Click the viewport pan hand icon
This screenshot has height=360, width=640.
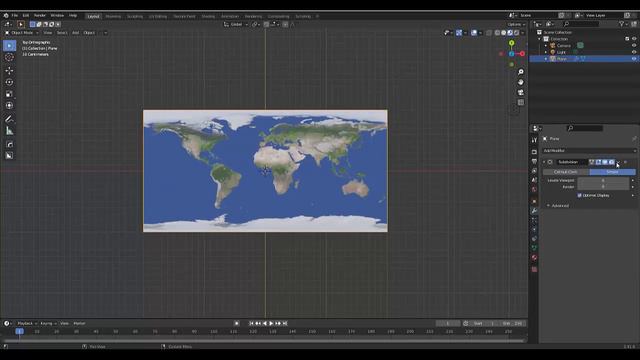[521, 82]
